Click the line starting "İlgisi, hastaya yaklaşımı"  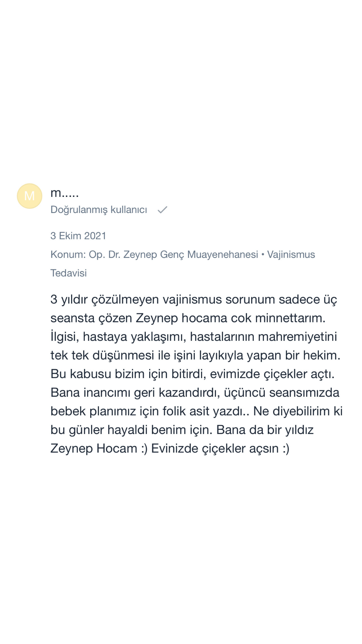coord(193,337)
